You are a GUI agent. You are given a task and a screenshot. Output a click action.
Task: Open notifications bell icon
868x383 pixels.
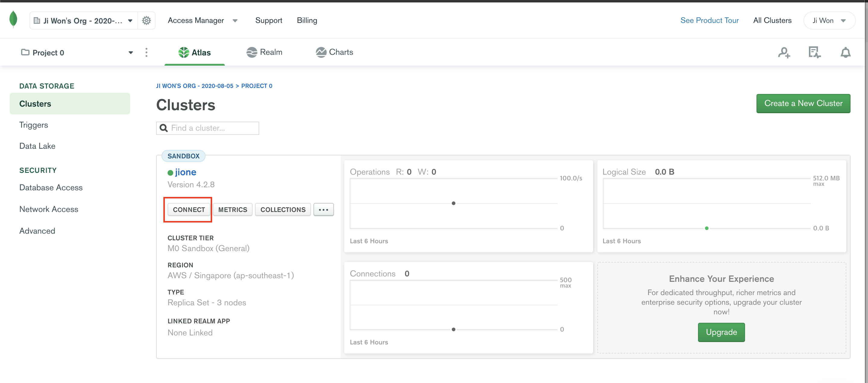(845, 52)
